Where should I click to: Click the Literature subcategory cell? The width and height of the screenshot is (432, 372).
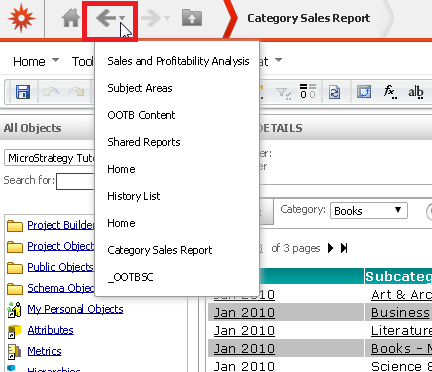(x=401, y=330)
